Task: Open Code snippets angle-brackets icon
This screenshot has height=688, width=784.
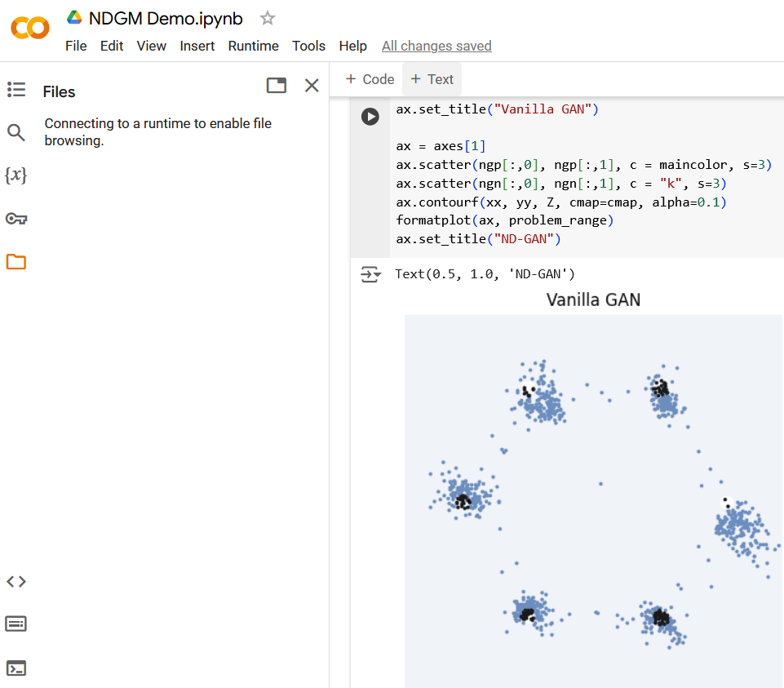Action: point(16,581)
